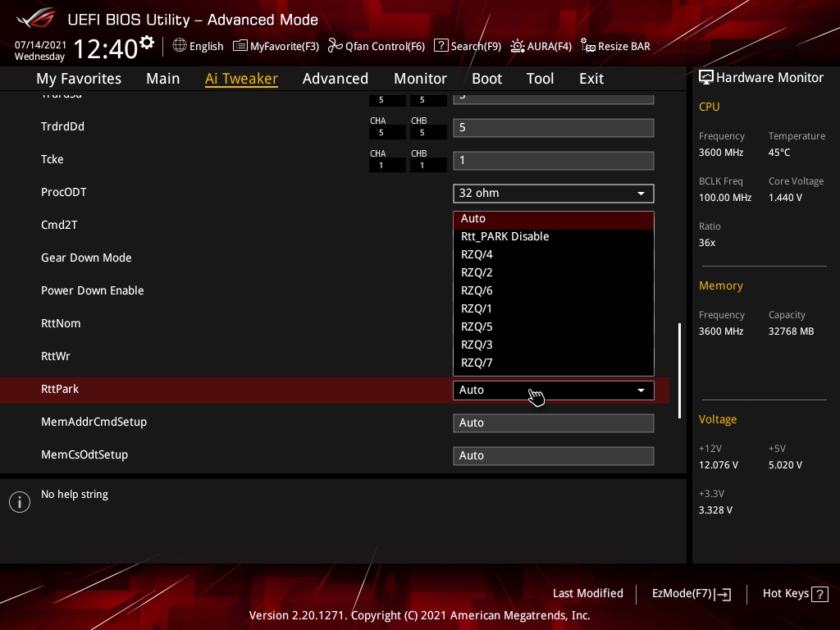Click the MemAddrCmdSetup Auto field
This screenshot has width=840, height=630.
point(554,423)
